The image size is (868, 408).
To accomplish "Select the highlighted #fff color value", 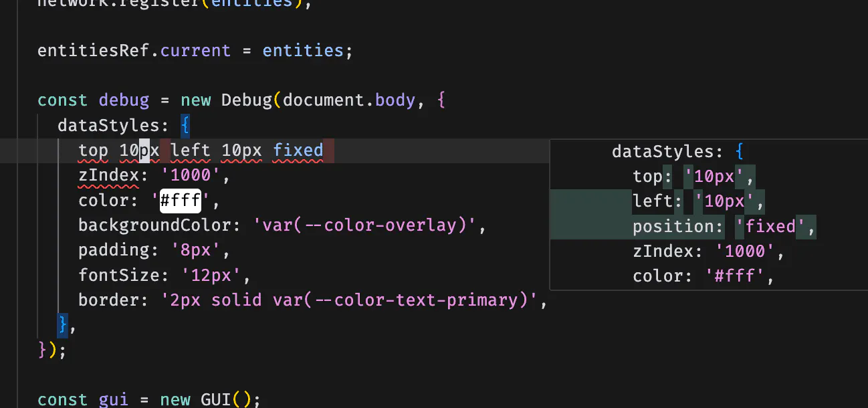I will coord(179,200).
